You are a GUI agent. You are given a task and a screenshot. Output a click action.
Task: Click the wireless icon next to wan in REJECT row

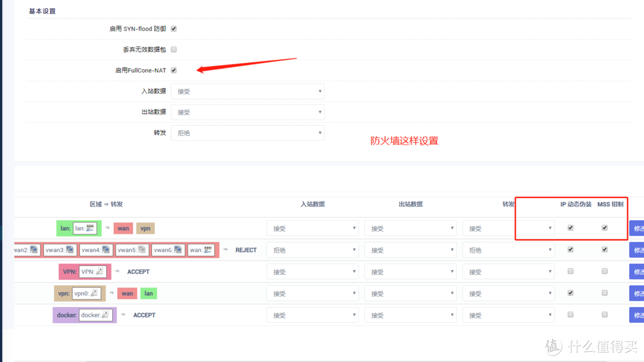coord(208,250)
